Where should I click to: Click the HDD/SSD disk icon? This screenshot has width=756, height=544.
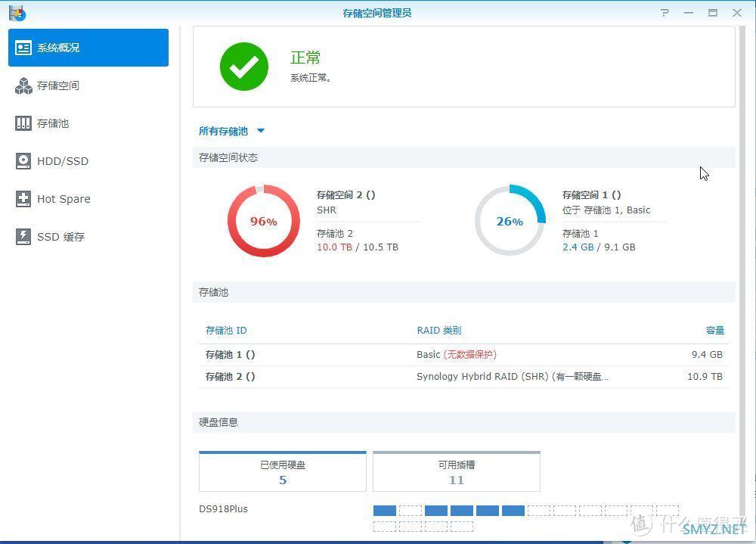click(x=23, y=160)
